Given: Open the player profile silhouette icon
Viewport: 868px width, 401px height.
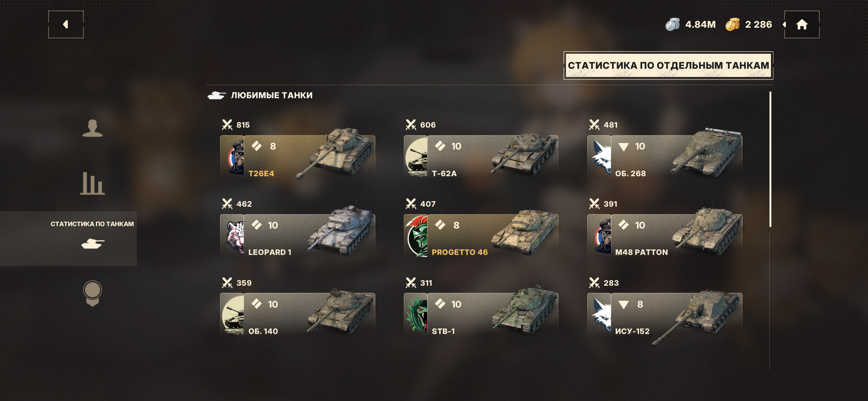Looking at the screenshot, I should 92,128.
